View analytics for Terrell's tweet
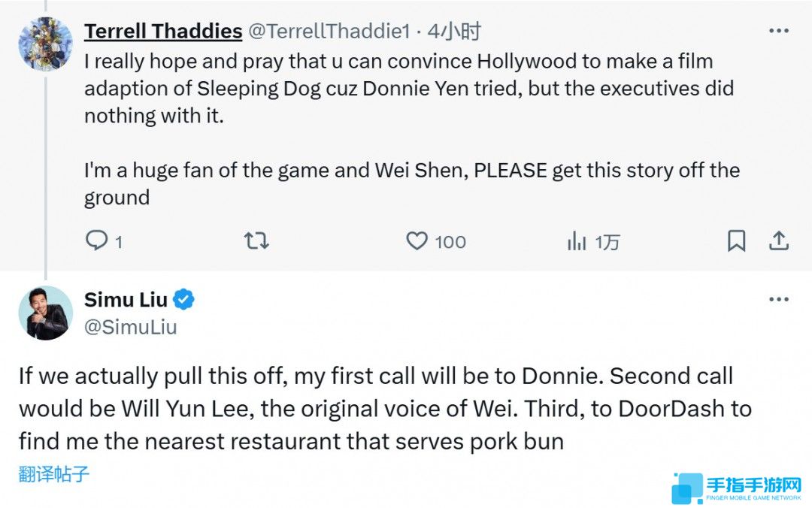The image size is (812, 508). click(x=577, y=241)
